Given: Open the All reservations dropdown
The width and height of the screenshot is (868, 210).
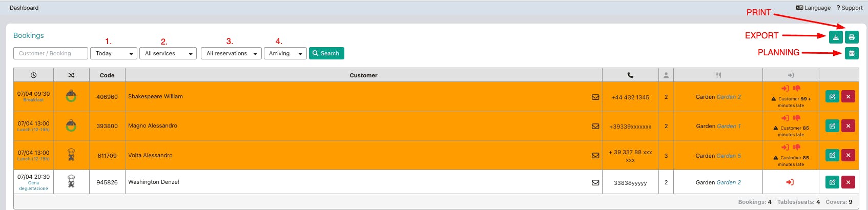Looking at the screenshot, I should 231,53.
